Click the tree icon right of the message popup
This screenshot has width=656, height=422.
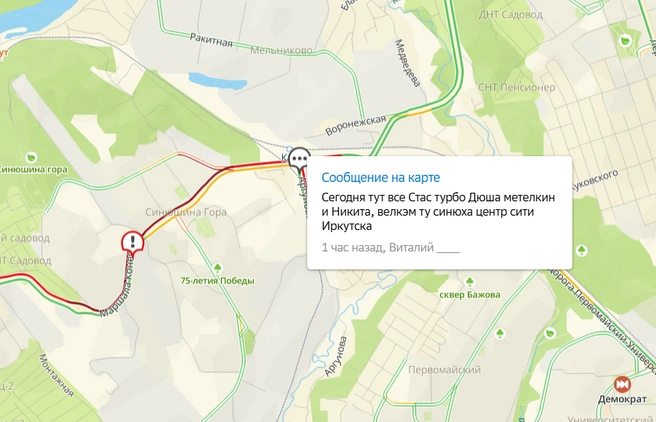pos(581,251)
